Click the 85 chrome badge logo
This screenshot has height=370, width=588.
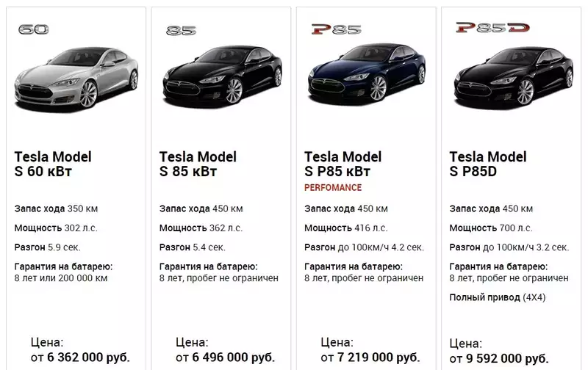click(x=181, y=30)
